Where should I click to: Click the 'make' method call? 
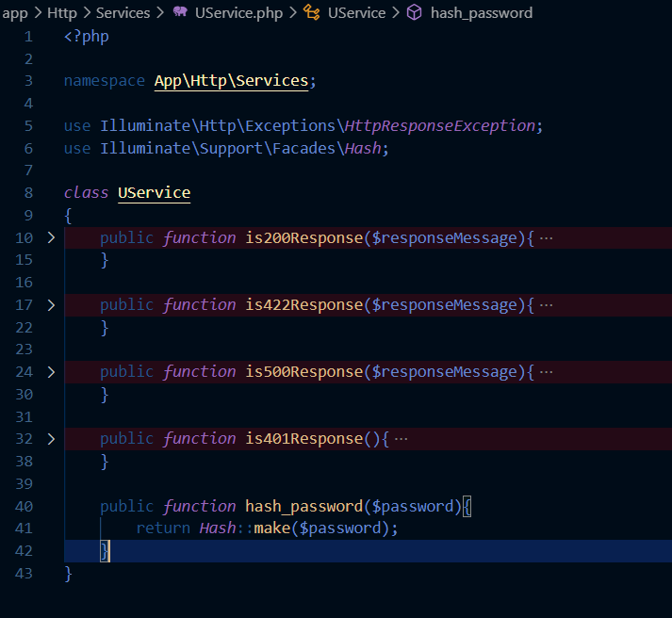272,529
